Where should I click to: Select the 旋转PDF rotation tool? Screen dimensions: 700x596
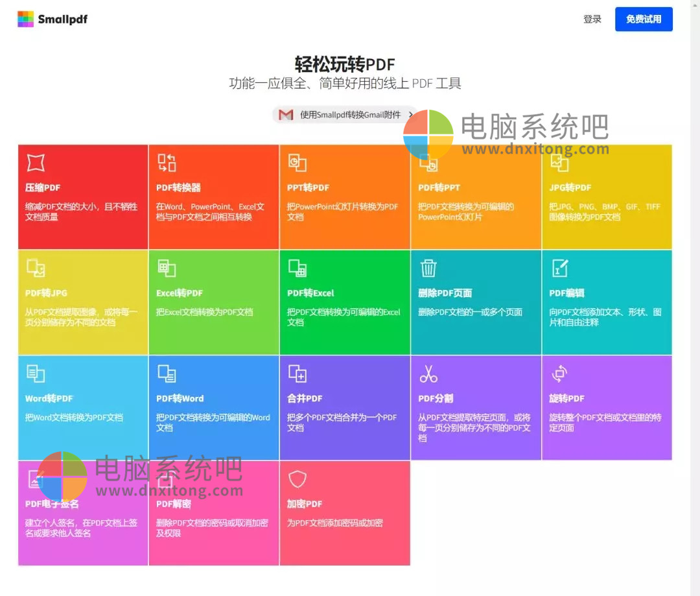coord(559,374)
